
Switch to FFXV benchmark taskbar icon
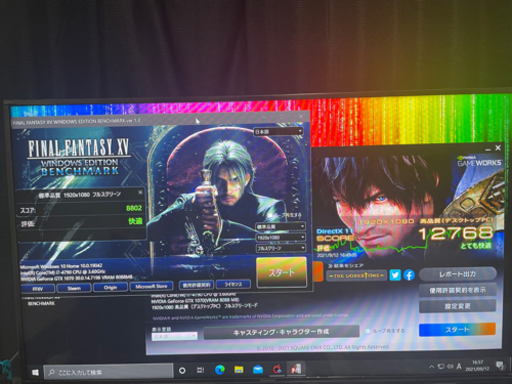[296, 369]
